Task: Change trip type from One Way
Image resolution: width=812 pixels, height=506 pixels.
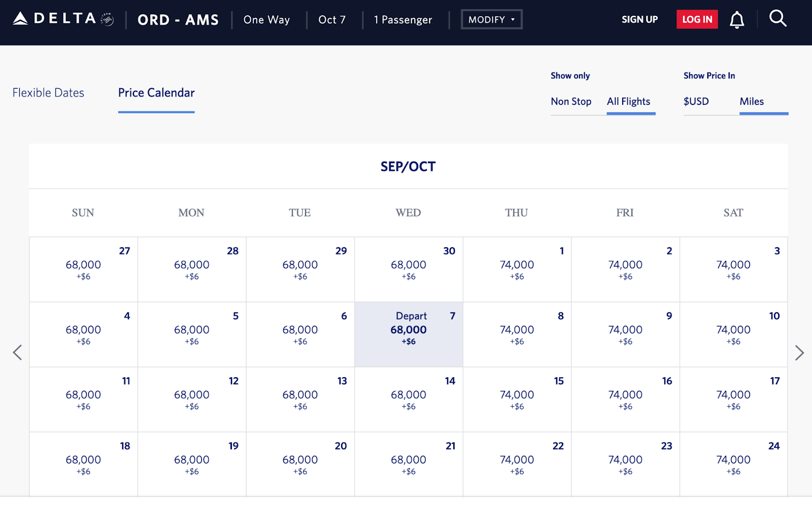Action: 266,19
